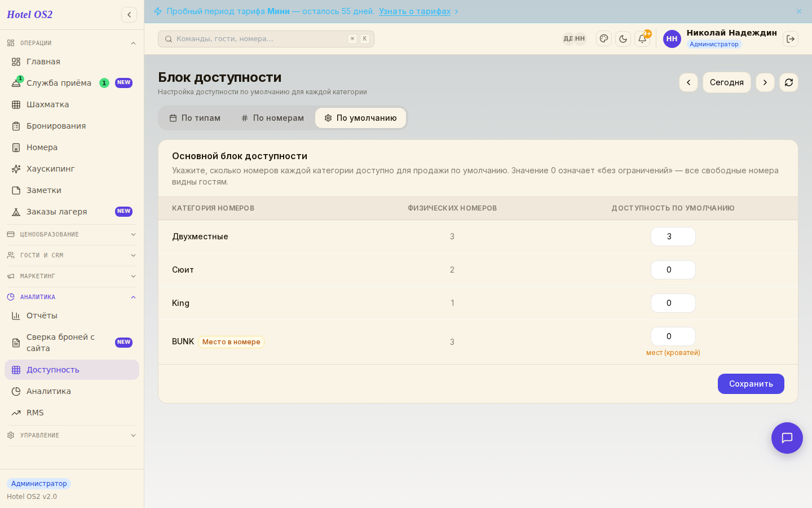Expand the Ценообразование section
Screen dimensions: 812x508
(x=72, y=234)
